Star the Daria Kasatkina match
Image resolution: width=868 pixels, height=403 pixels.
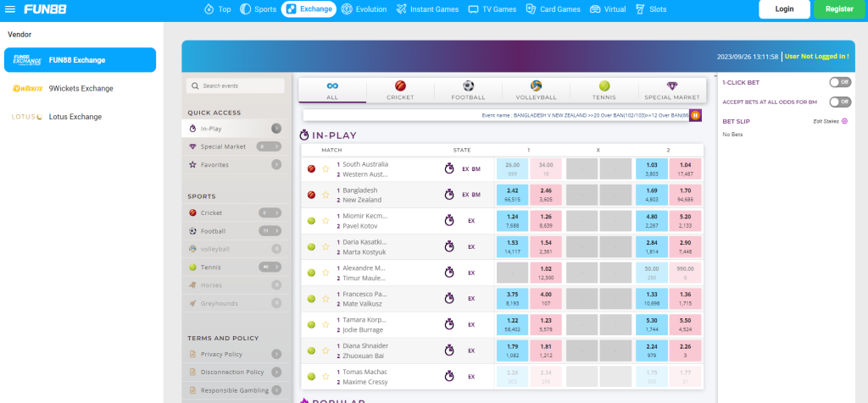click(x=325, y=246)
